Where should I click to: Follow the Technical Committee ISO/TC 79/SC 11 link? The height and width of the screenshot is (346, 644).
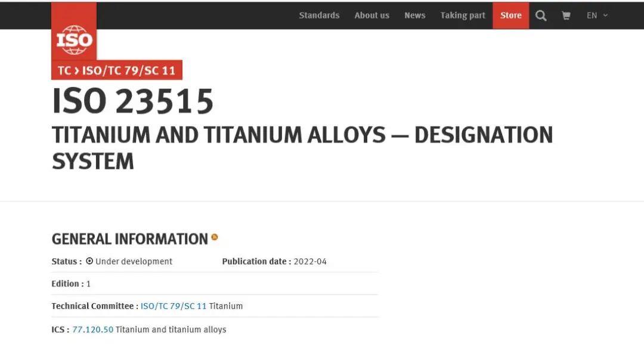(174, 306)
